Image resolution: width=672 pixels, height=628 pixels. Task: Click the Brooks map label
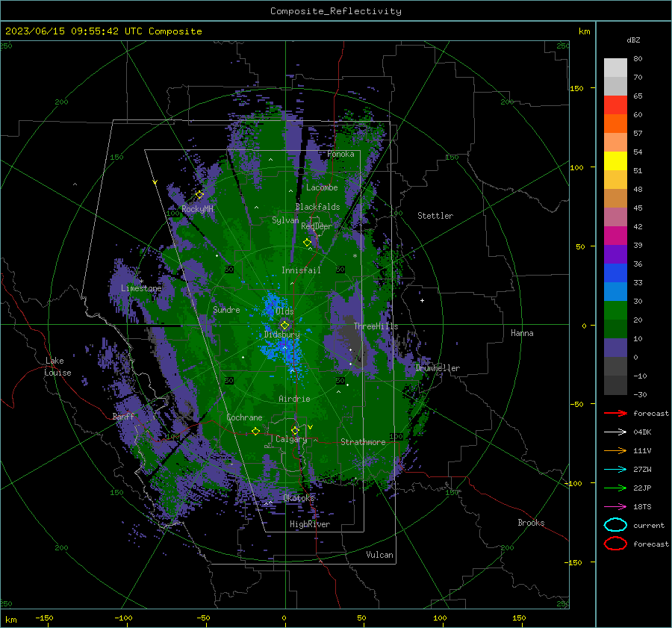[x=531, y=523]
